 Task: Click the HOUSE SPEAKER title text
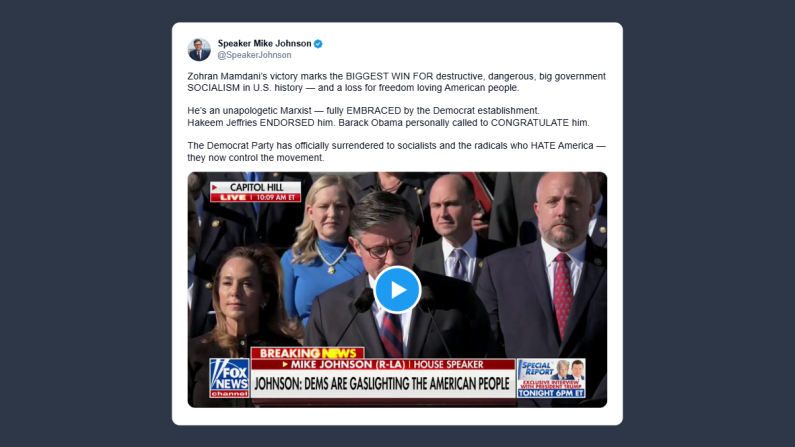448,364
